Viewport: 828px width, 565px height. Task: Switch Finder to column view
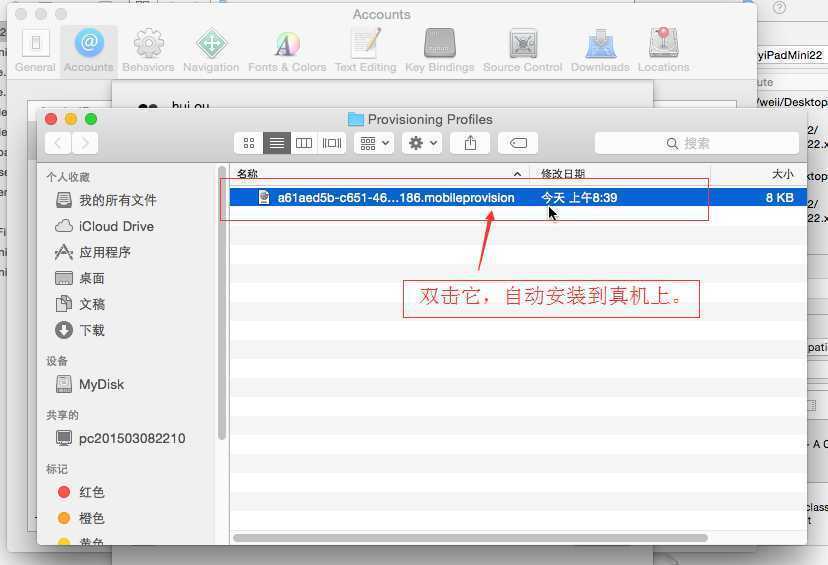coord(304,143)
